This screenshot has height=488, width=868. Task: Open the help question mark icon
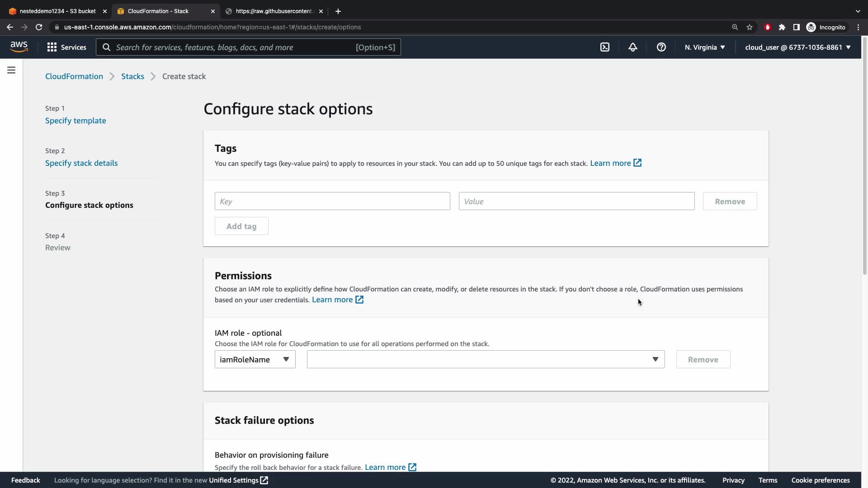[x=661, y=47]
